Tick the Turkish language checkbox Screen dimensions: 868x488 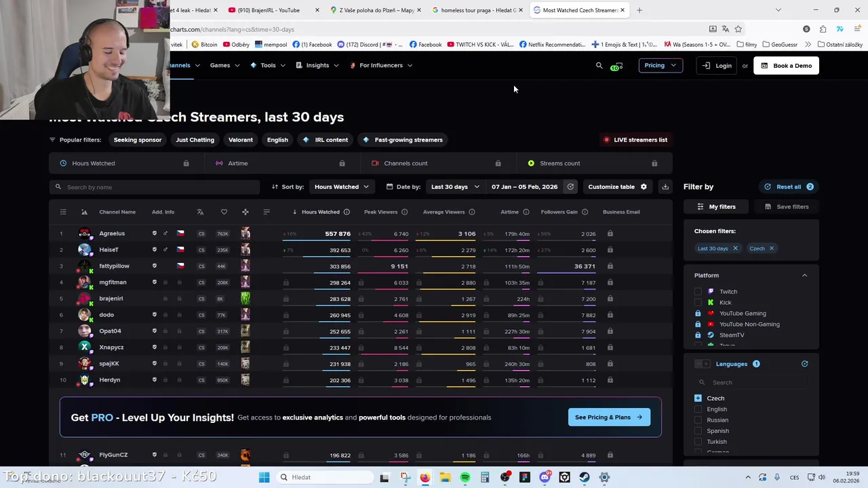coord(698,442)
